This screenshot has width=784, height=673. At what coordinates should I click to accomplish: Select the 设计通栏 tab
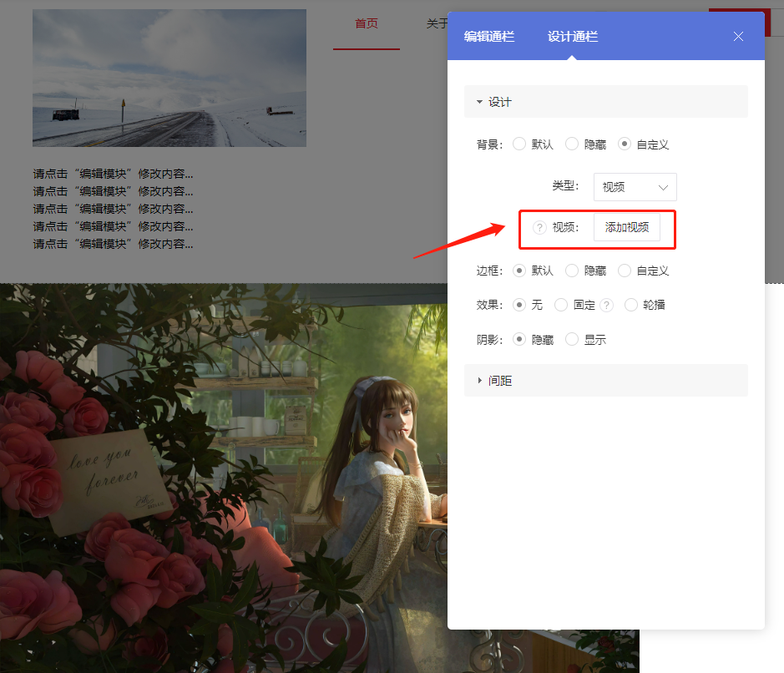[x=573, y=37]
